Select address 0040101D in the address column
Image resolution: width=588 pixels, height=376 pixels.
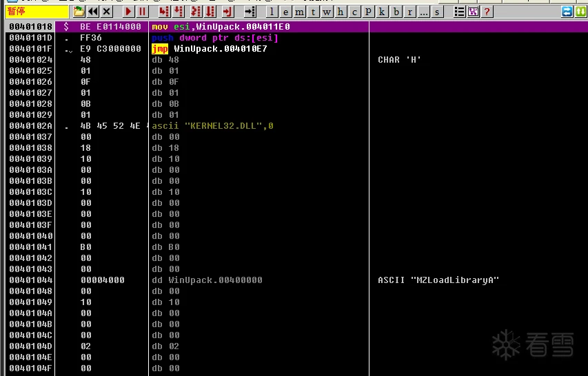30,38
